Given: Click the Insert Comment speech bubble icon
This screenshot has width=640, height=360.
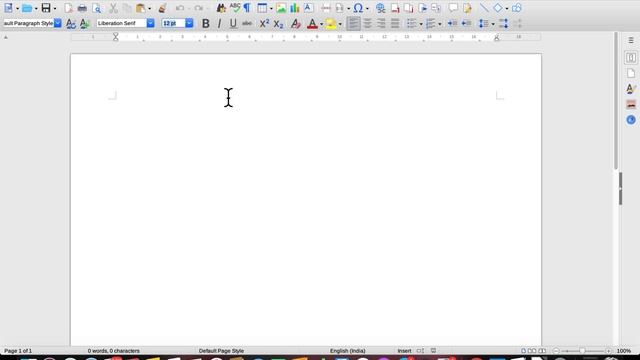Looking at the screenshot, I should pos(453,8).
